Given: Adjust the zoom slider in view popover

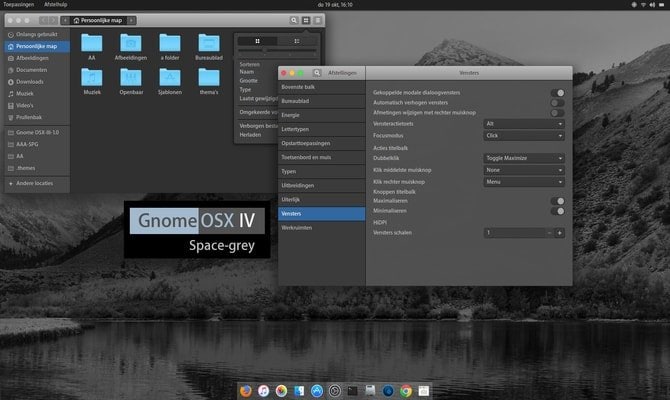Looking at the screenshot, I should tap(277, 50).
